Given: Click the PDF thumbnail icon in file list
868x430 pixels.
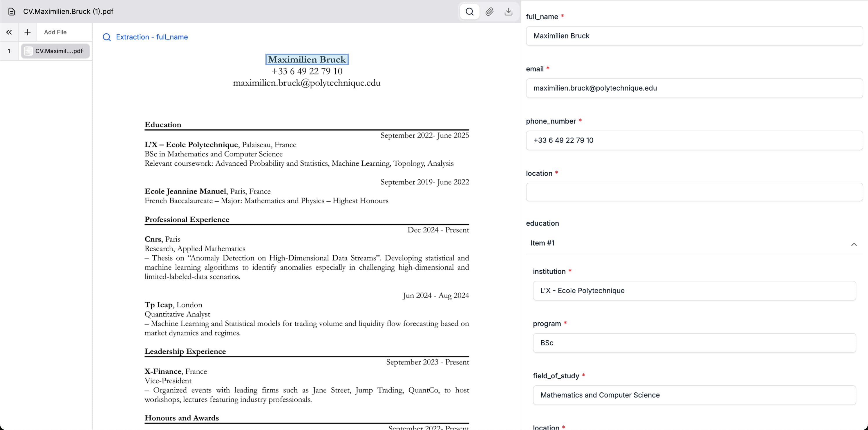Looking at the screenshot, I should point(29,51).
